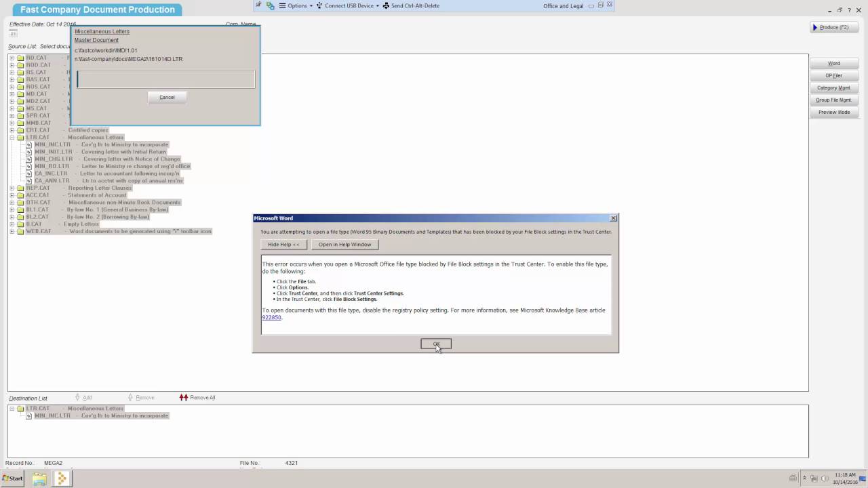This screenshot has width=868, height=488.
Task: Click the Remove up-arrow icon
Action: [x=130, y=398]
